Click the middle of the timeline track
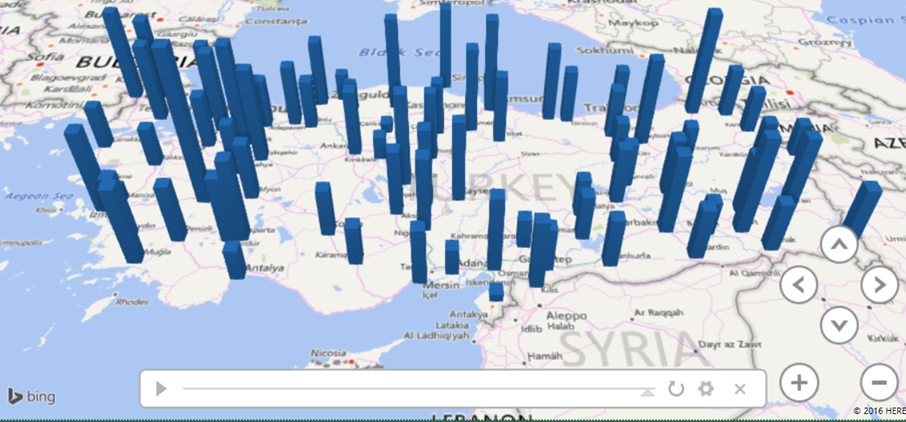Image resolution: width=906 pixels, height=422 pixels. click(415, 389)
